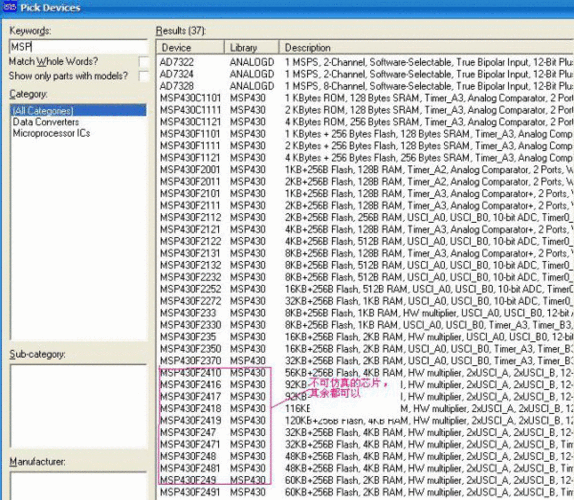Sort results by the Library column header
Screen dimensions: 574x500
[x=252, y=48]
